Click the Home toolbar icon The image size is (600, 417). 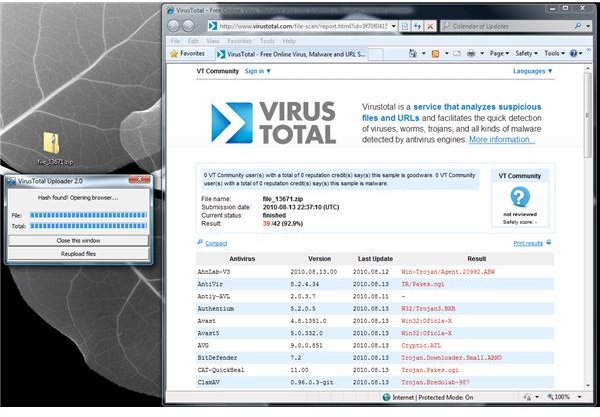click(412, 54)
